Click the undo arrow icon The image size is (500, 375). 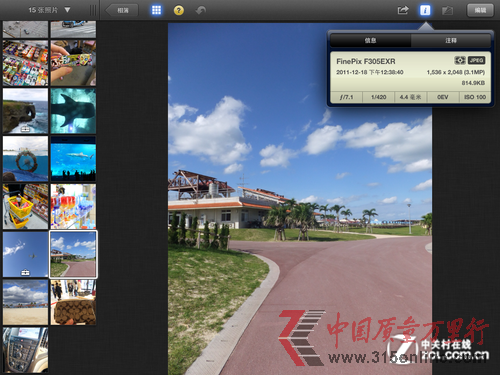[x=201, y=11]
